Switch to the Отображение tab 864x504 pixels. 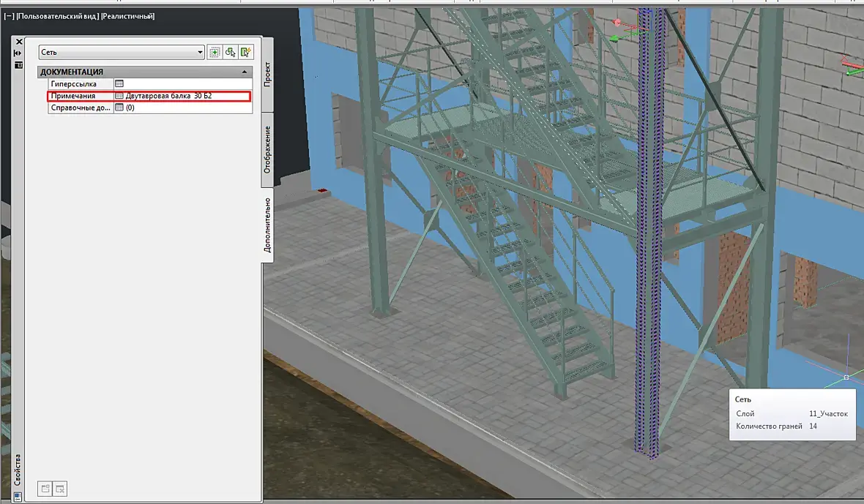coord(267,150)
